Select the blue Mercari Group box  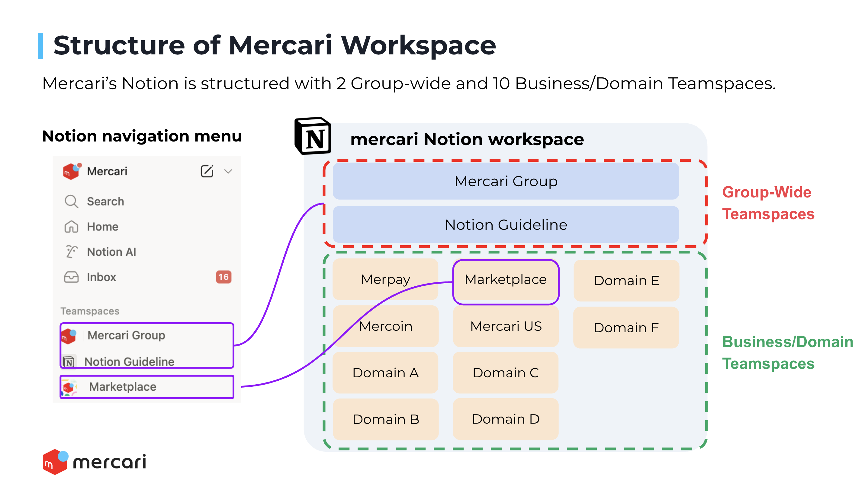click(506, 181)
